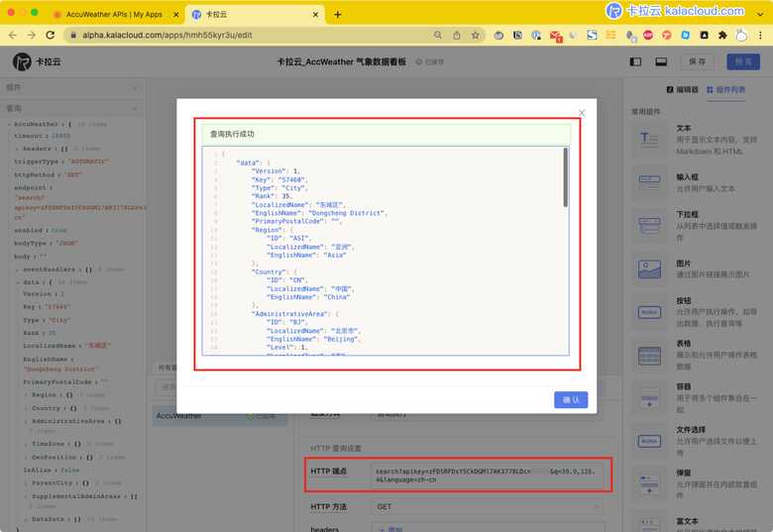Viewport: 773px width, 532px height.
Task: Open the extensions puzzle piece icon
Action: 722,35
